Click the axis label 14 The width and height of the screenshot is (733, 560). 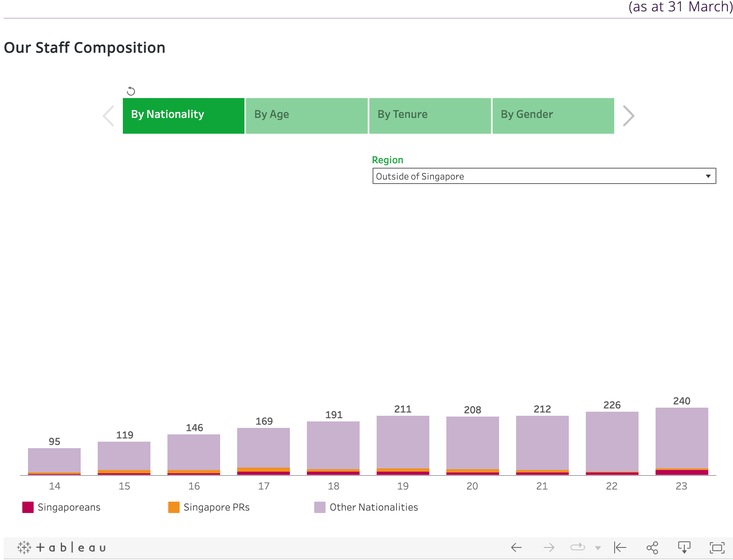[55, 486]
